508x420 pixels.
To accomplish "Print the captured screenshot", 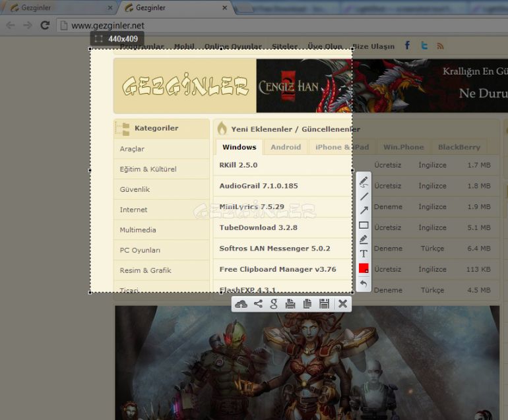I will point(290,304).
